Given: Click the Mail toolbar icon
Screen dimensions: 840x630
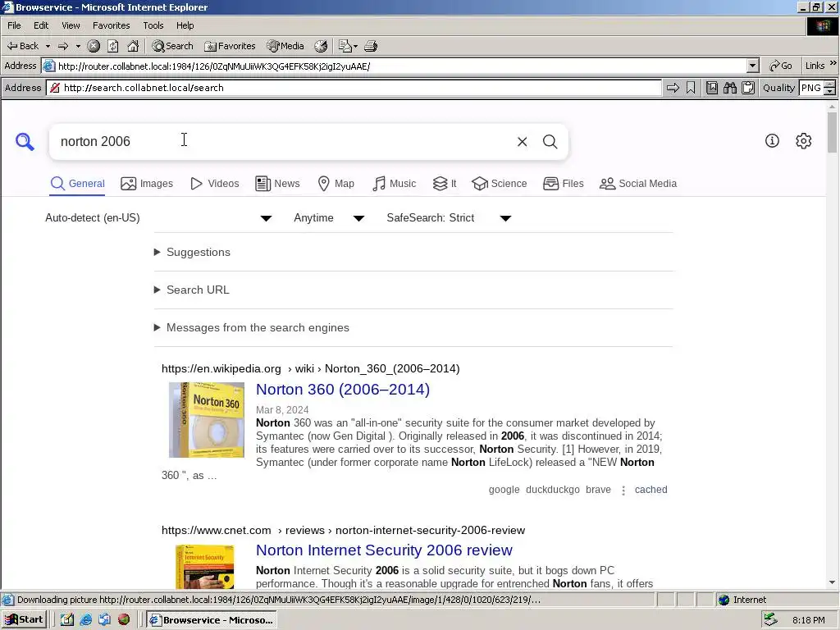Looking at the screenshot, I should click(x=348, y=46).
